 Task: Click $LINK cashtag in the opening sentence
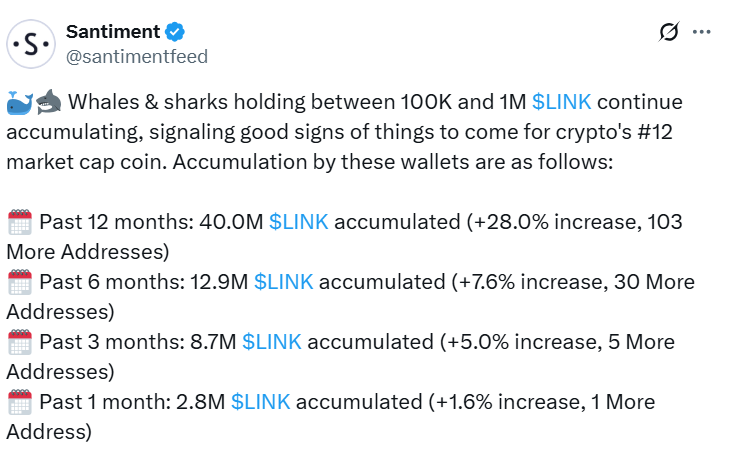click(x=563, y=102)
